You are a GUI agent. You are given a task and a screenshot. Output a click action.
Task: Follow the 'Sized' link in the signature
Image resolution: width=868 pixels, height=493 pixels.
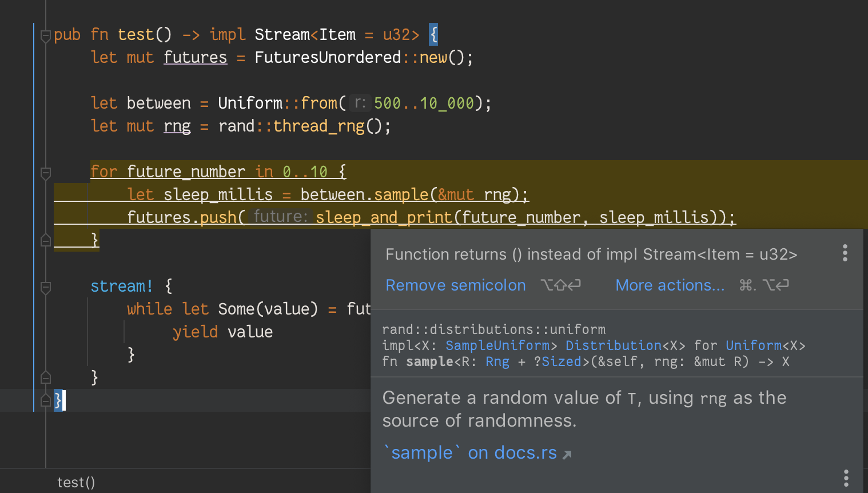562,361
